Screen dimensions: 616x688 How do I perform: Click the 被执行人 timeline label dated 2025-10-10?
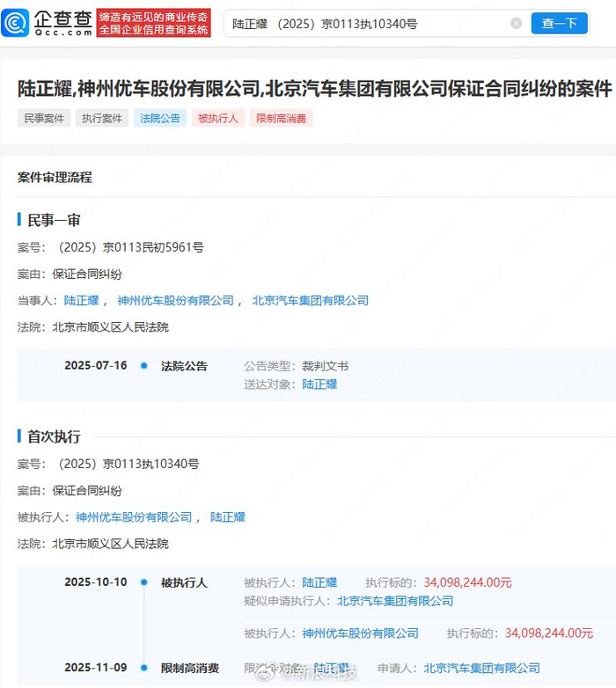pyautogui.click(x=184, y=582)
